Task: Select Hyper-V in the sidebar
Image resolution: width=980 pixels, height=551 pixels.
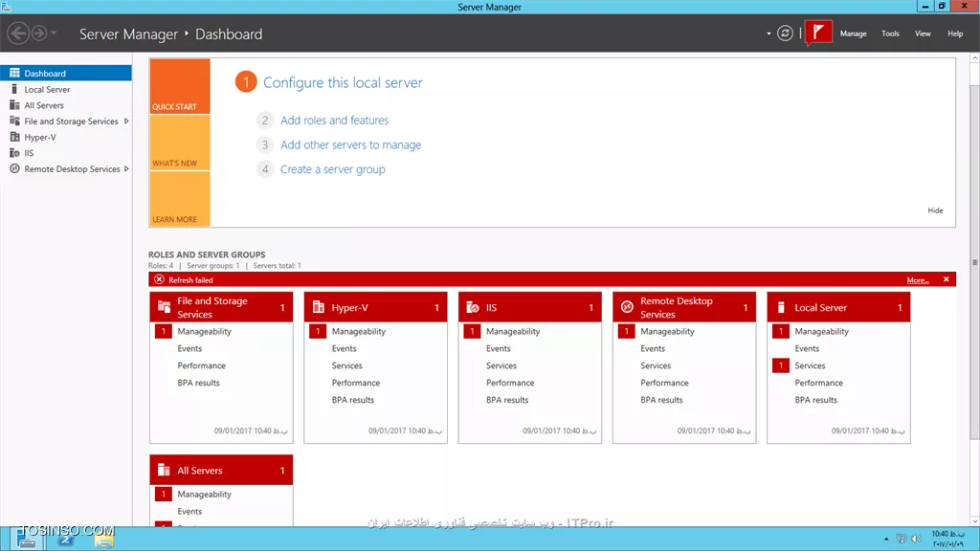Action: coord(66,137)
